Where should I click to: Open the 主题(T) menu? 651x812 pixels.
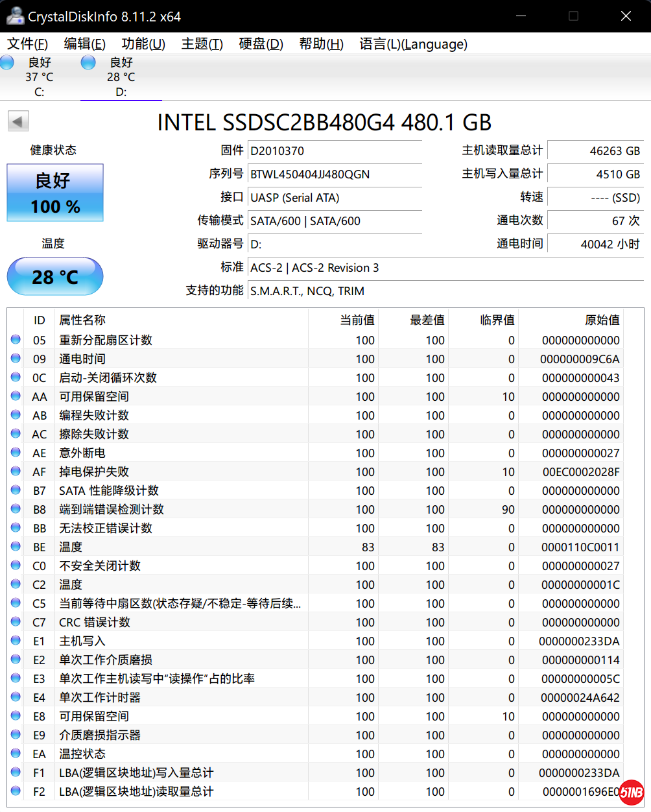pos(202,44)
